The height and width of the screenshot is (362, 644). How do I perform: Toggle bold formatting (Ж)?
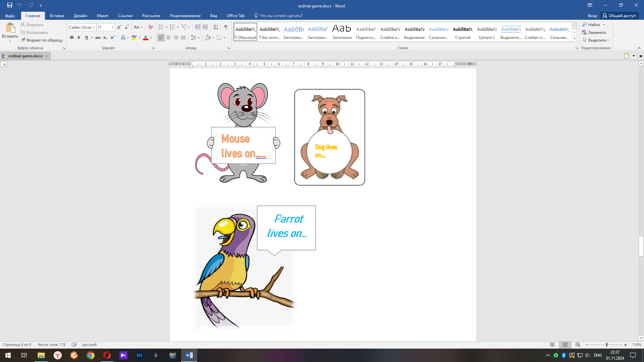[71, 38]
